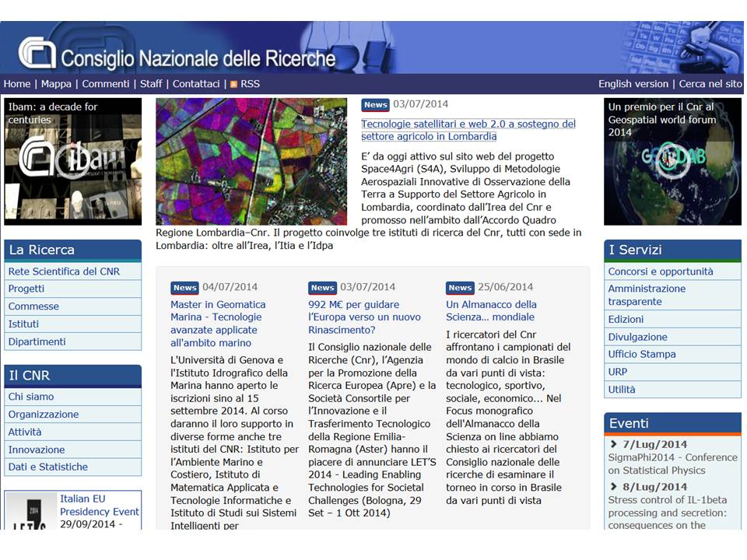This screenshot has height=560, width=747.
Task: Open Dipartimenti in La Ricerca menu
Action: click(73, 341)
